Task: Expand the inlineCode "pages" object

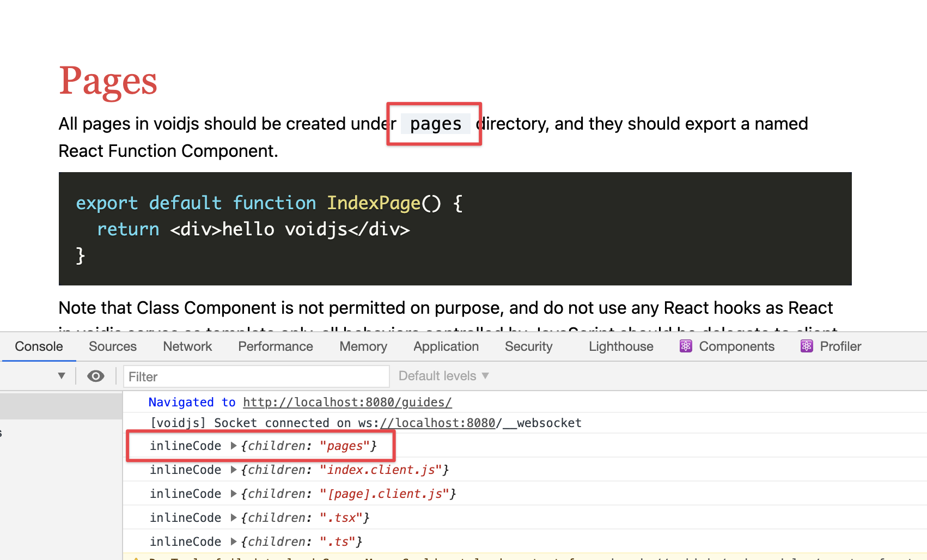Action: click(x=234, y=446)
